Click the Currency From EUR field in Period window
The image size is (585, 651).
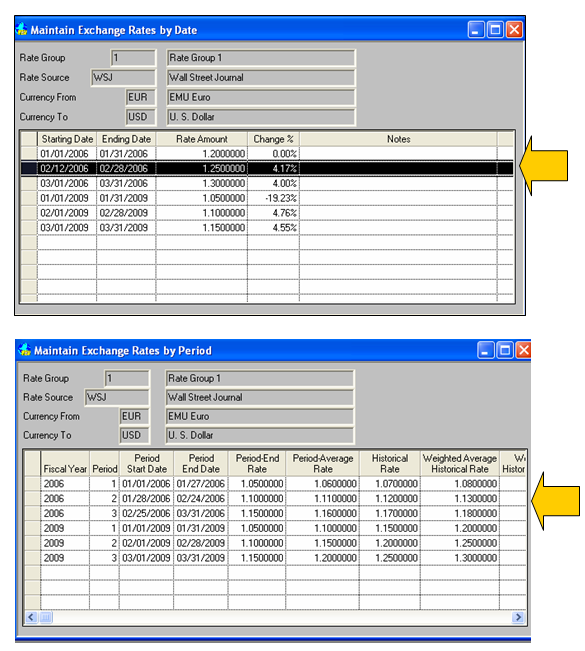point(134,416)
